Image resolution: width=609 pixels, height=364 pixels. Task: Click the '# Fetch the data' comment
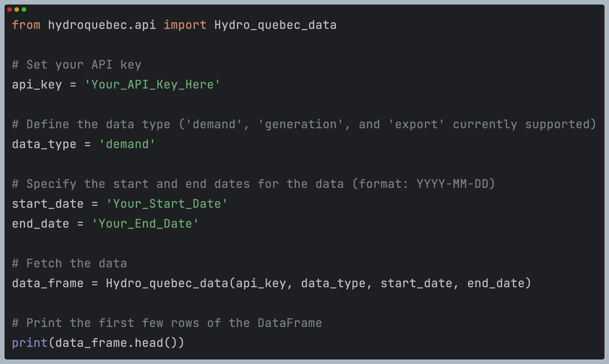70,263
